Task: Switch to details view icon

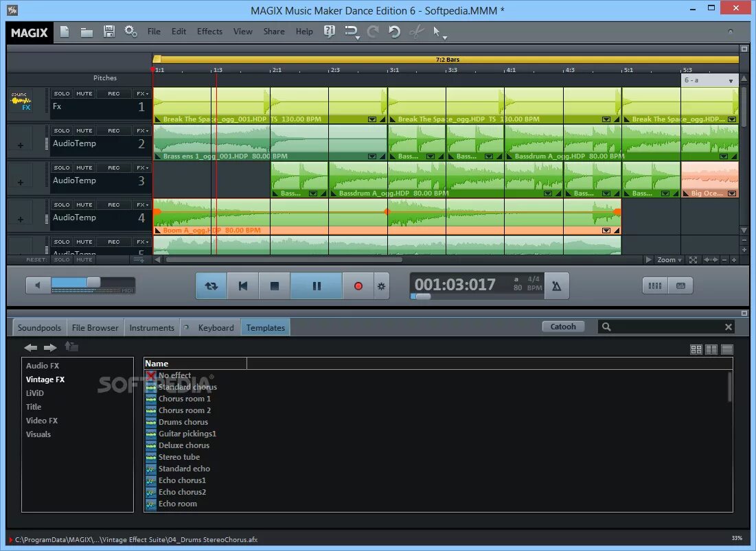Action: point(727,350)
